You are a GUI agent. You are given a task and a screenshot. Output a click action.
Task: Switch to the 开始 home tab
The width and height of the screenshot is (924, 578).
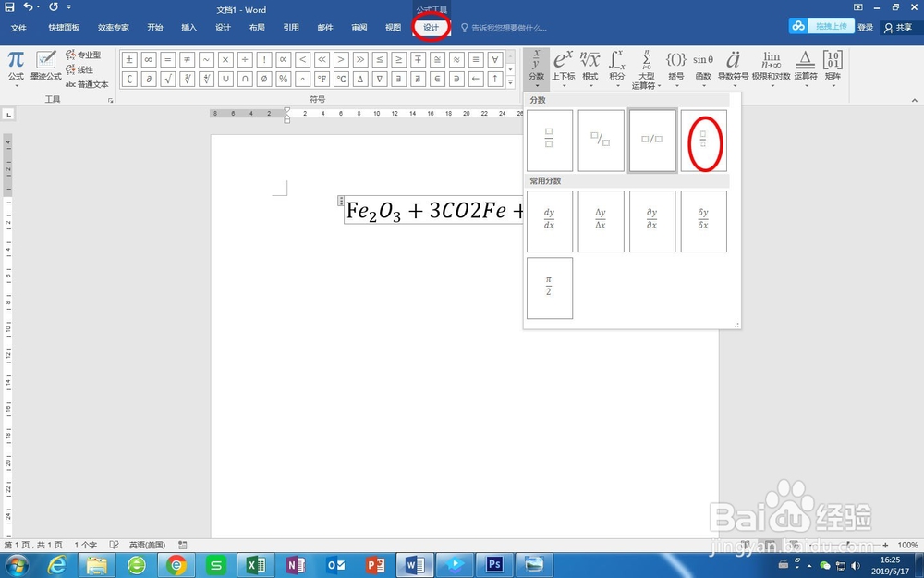pos(155,28)
